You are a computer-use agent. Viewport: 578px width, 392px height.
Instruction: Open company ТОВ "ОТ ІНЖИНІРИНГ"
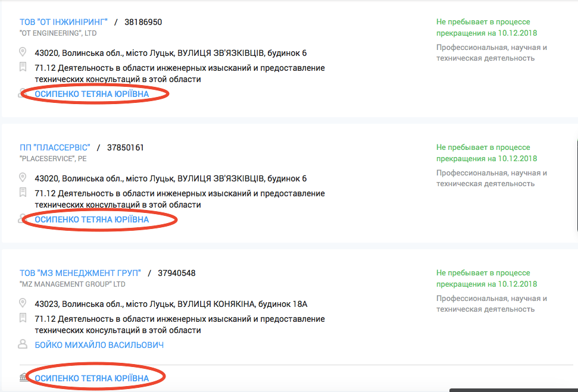point(64,22)
